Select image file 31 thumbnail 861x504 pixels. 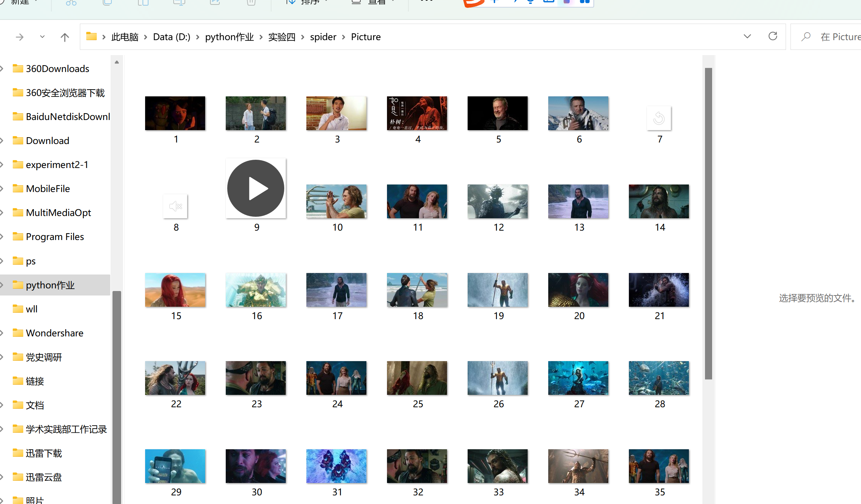pos(336,466)
